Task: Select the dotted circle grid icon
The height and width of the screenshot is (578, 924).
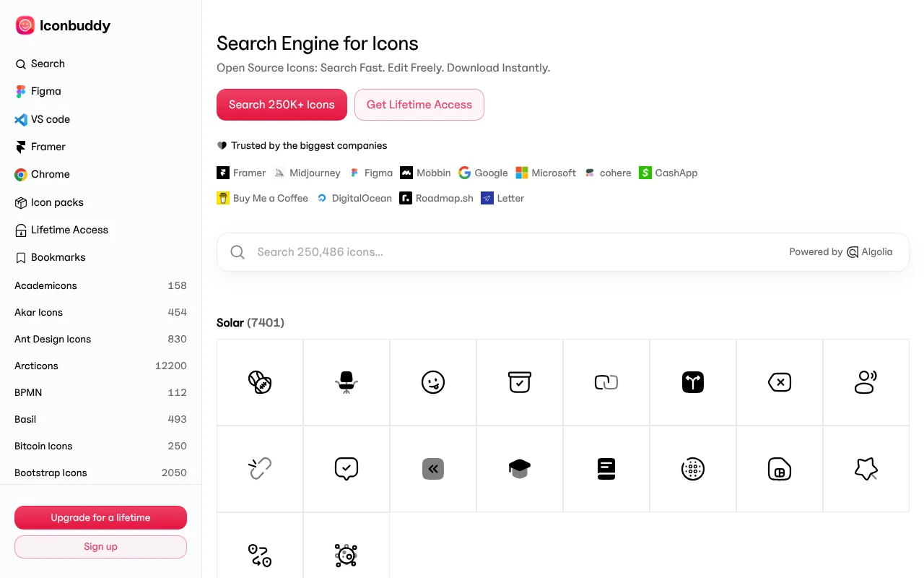Action: coord(693,469)
